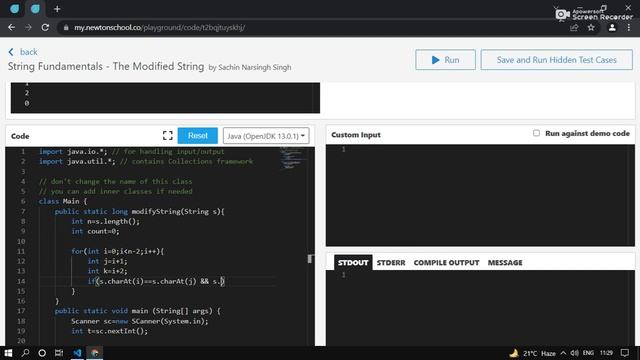Click the modifyString method declaration line
The image size is (640, 360).
click(x=140, y=211)
